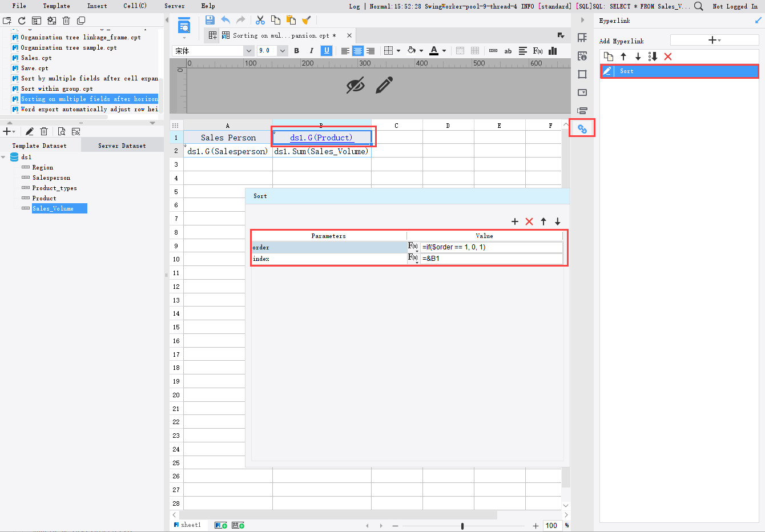The image size is (765, 532).
Task: Adjust the zoom slider at bottom
Action: 462,526
